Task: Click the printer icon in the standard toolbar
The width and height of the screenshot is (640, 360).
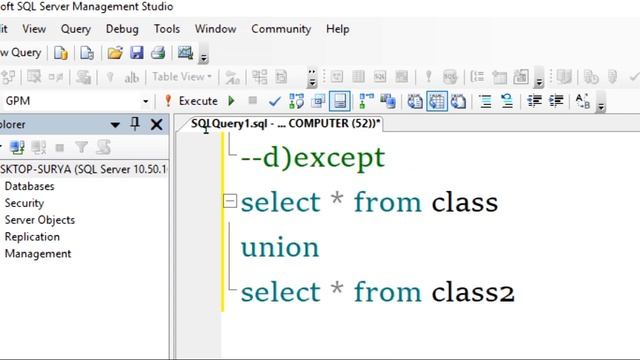Action: coord(158,53)
